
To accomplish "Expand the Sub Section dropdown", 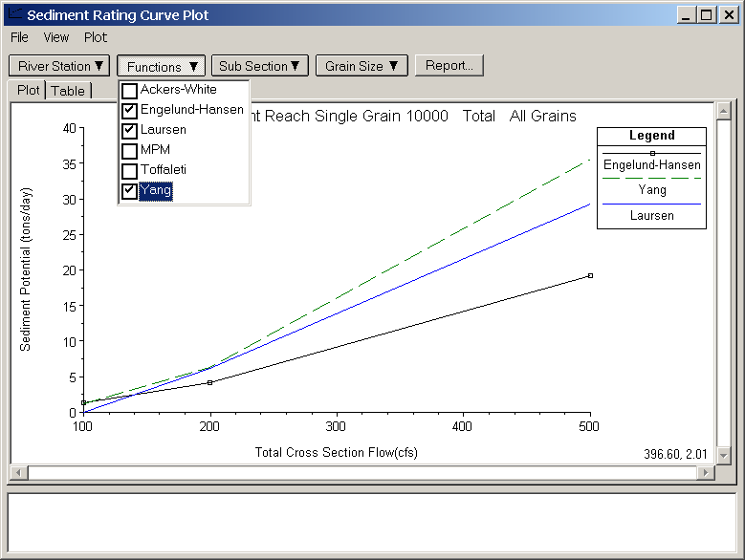I will [259, 66].
